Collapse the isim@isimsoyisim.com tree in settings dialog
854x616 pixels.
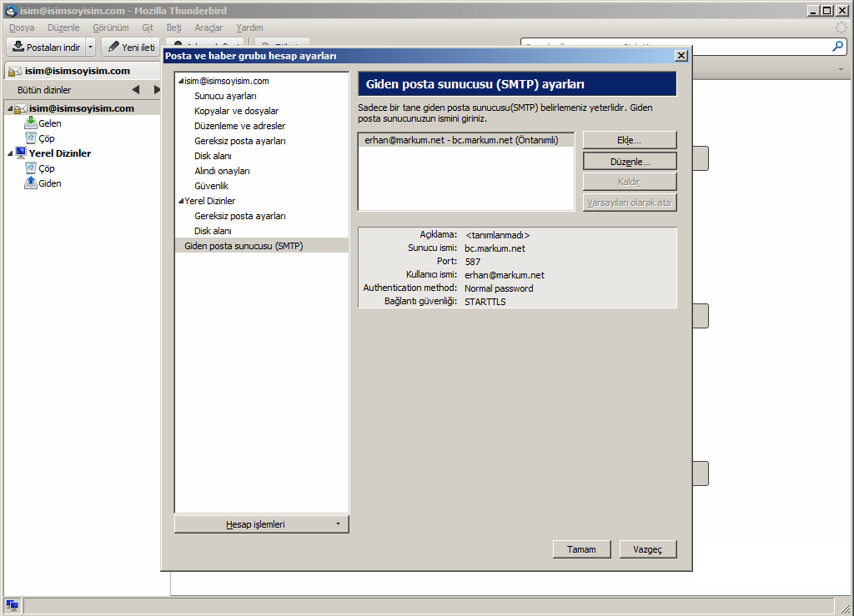tap(180, 82)
